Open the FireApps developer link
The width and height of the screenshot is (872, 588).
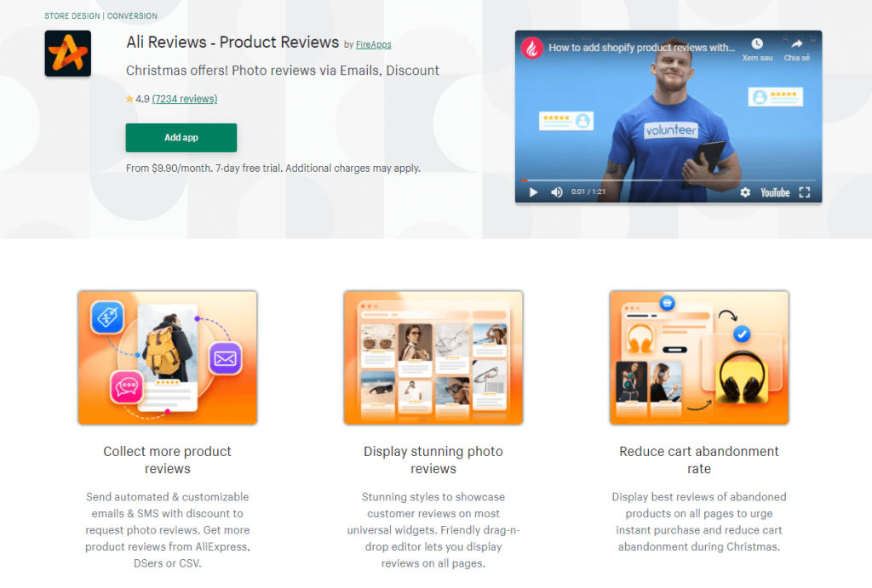pos(373,44)
